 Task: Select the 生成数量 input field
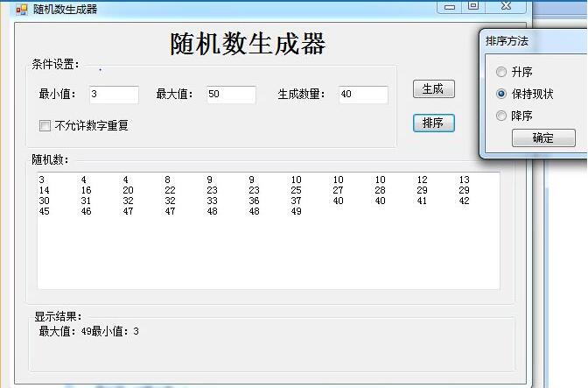[362, 95]
